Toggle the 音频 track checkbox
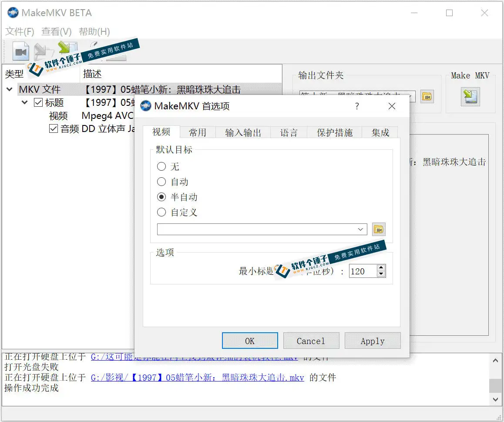This screenshot has width=504, height=422. click(x=54, y=129)
